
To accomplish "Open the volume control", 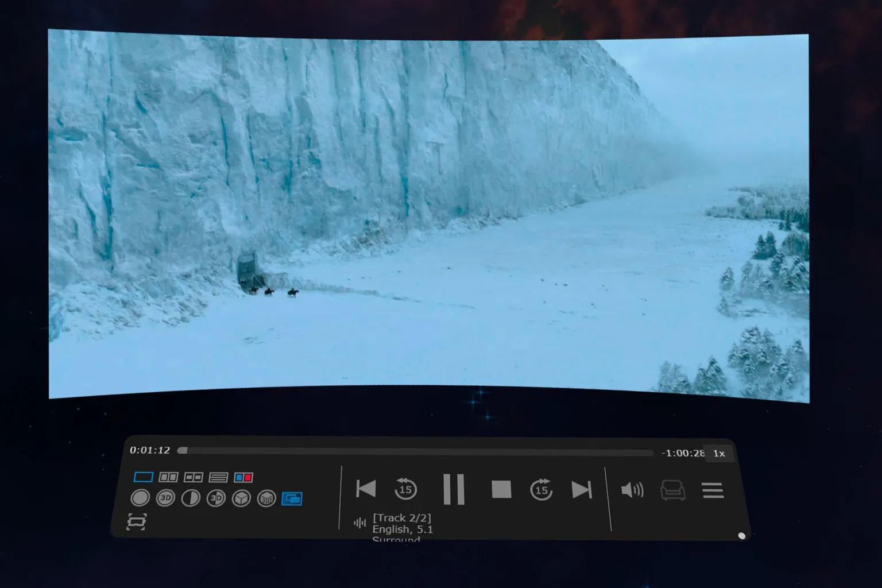I will pos(632,490).
